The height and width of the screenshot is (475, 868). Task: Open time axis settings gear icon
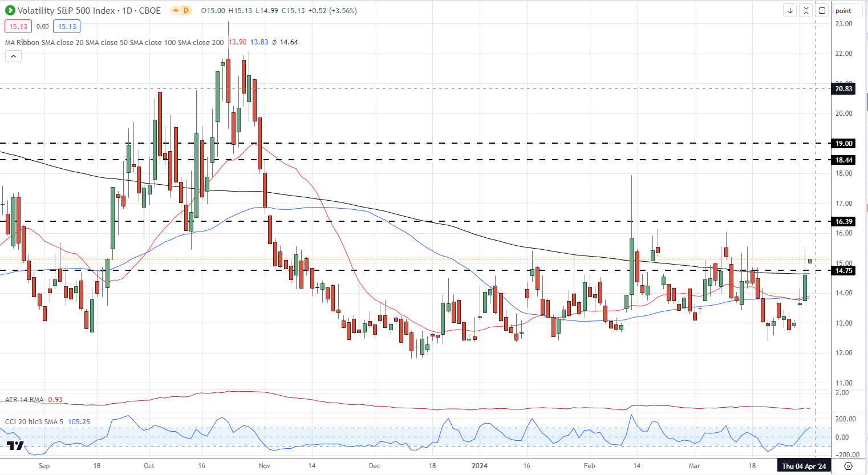point(848,466)
